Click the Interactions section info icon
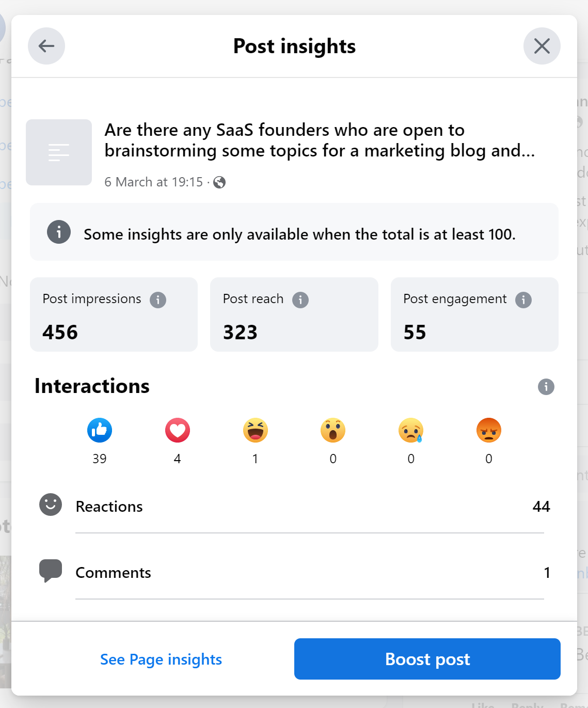 pyautogui.click(x=546, y=386)
